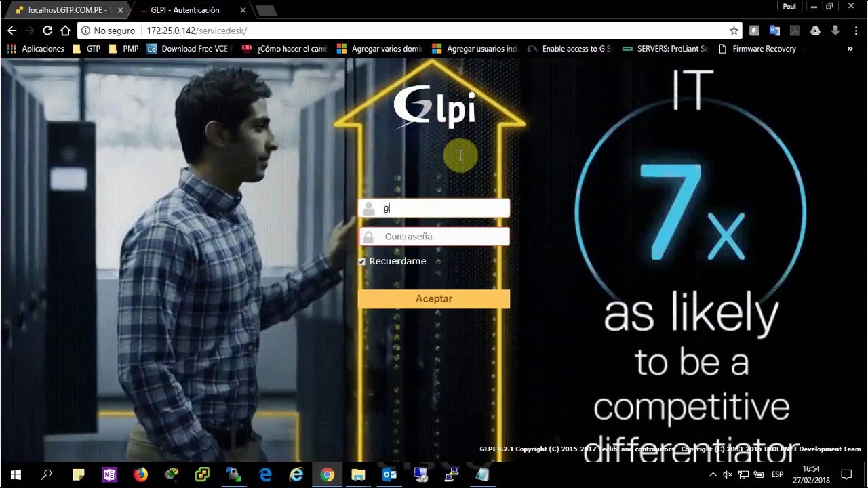Open Outlook from the taskbar
Screen dimensions: 868x488
(x=390, y=474)
